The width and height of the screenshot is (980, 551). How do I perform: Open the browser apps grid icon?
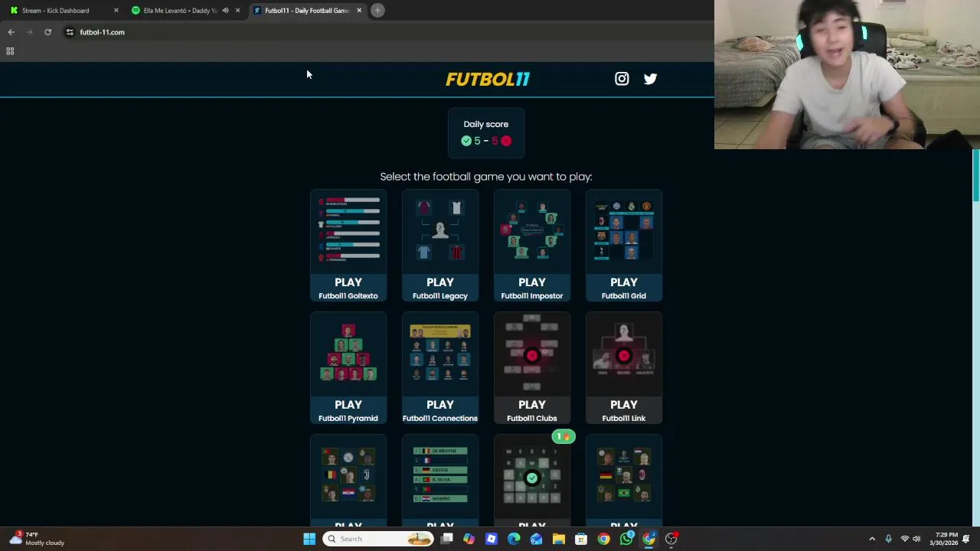pos(10,51)
